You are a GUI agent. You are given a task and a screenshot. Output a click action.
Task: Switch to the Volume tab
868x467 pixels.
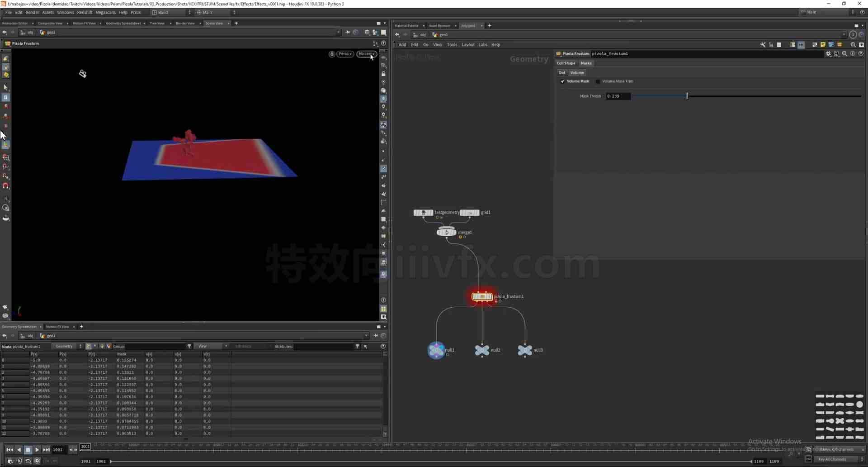tap(577, 72)
